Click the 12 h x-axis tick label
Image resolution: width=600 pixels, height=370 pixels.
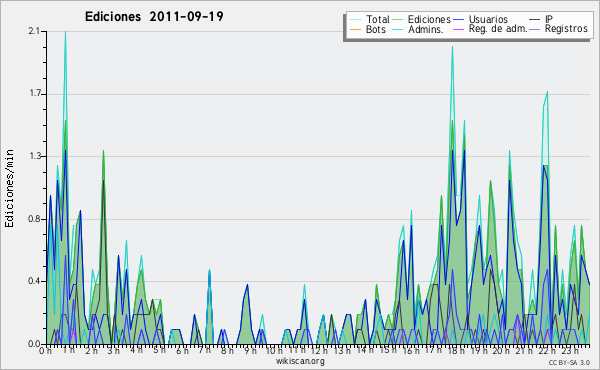[319, 350]
